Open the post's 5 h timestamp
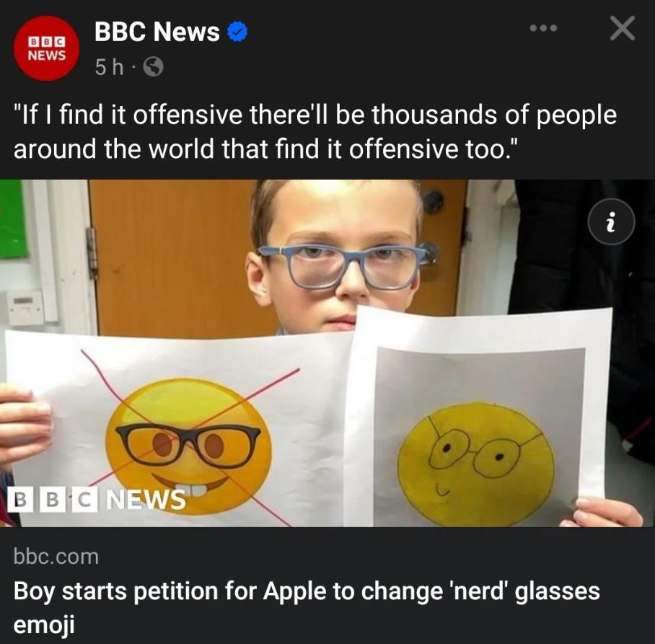The image size is (655, 644). pyautogui.click(x=109, y=68)
